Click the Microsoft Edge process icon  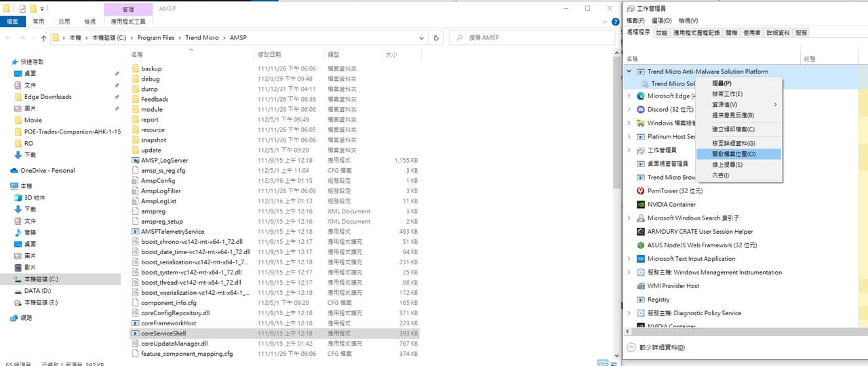pos(640,96)
